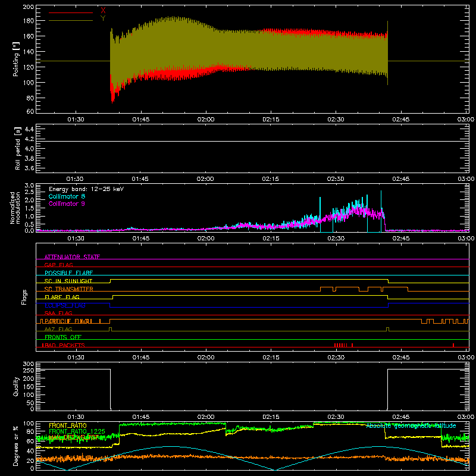Click the 3.6 value on Roll period axis
The image size is (476, 476).
click(29, 168)
